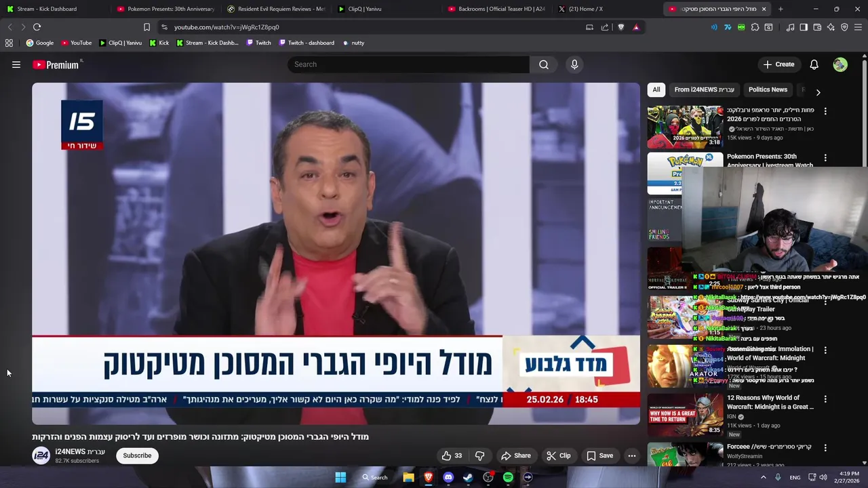The height and width of the screenshot is (488, 868).
Task: Open Discord from the Windows taskbar
Action: (448, 477)
